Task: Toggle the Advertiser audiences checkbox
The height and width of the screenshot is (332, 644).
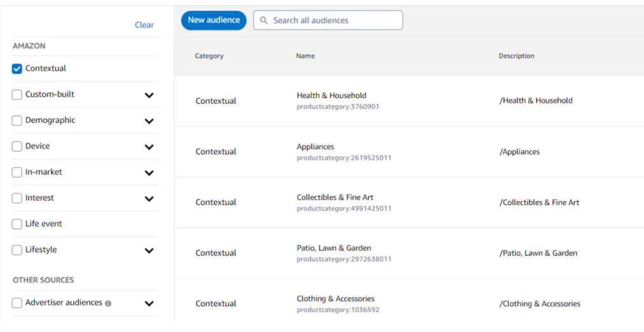Action: click(17, 303)
